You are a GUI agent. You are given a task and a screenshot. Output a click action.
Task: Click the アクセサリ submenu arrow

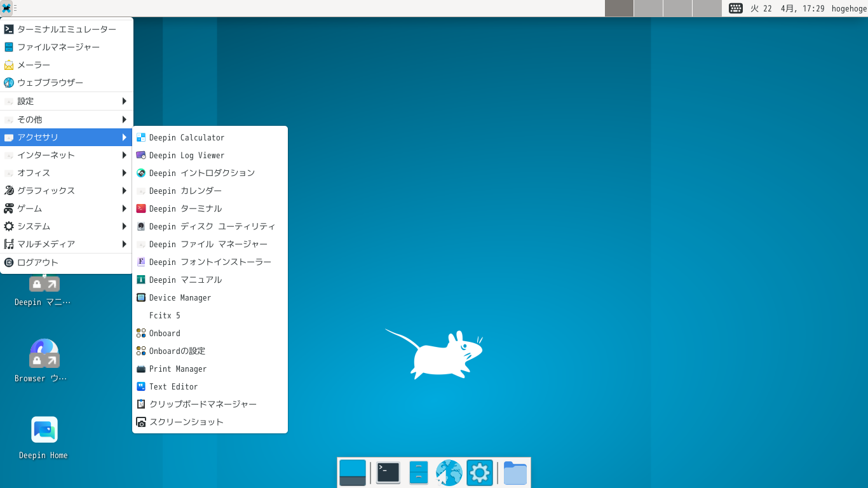click(x=125, y=137)
